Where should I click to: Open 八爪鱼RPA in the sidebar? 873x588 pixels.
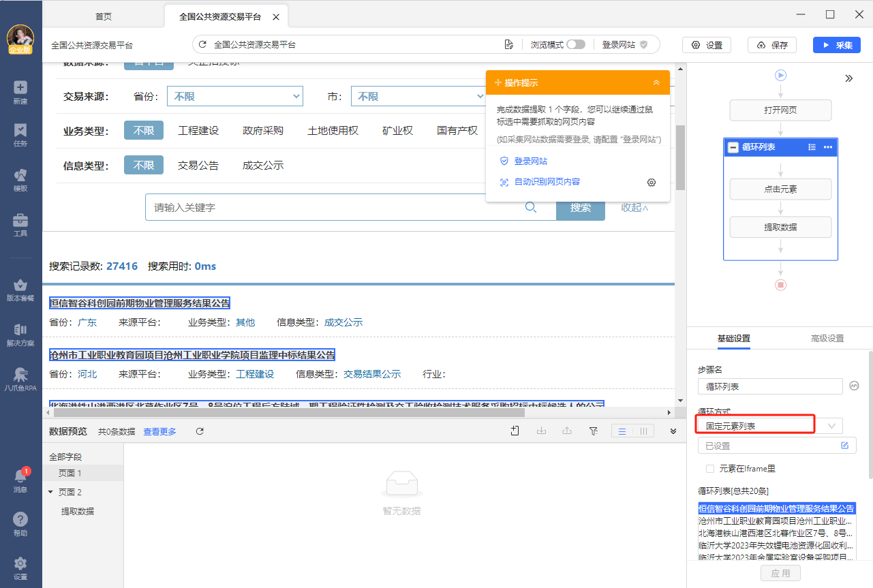[20, 380]
